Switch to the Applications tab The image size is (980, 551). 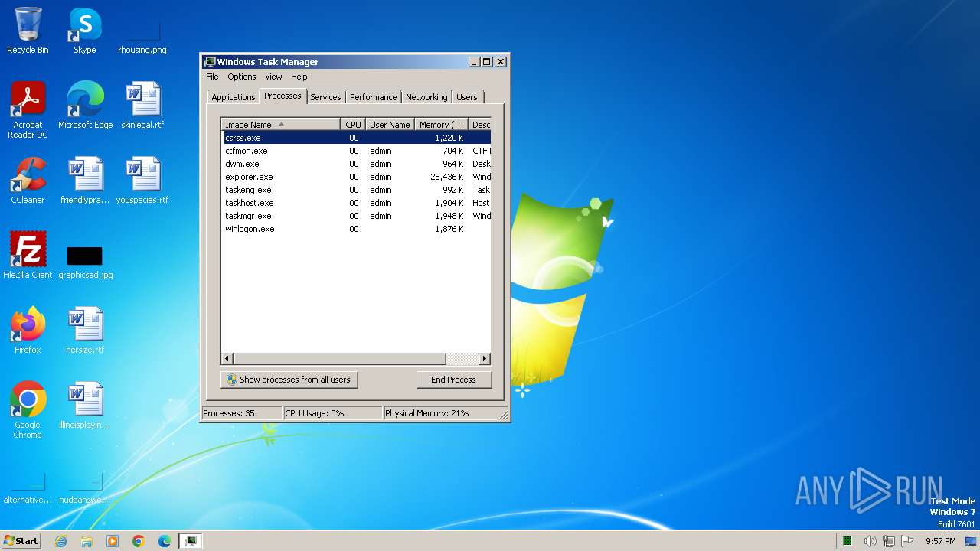pos(233,97)
